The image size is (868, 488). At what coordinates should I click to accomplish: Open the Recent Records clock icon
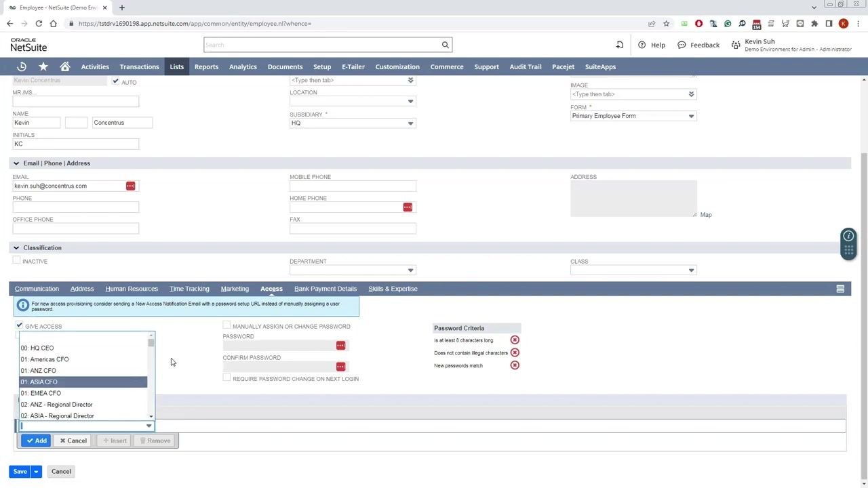point(22,66)
